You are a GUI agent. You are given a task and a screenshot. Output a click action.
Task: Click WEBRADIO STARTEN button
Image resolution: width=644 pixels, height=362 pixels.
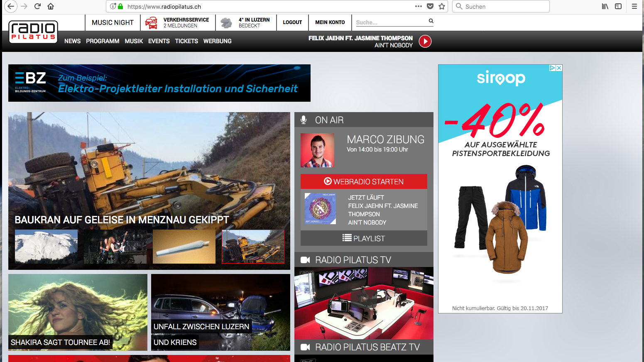click(x=364, y=181)
